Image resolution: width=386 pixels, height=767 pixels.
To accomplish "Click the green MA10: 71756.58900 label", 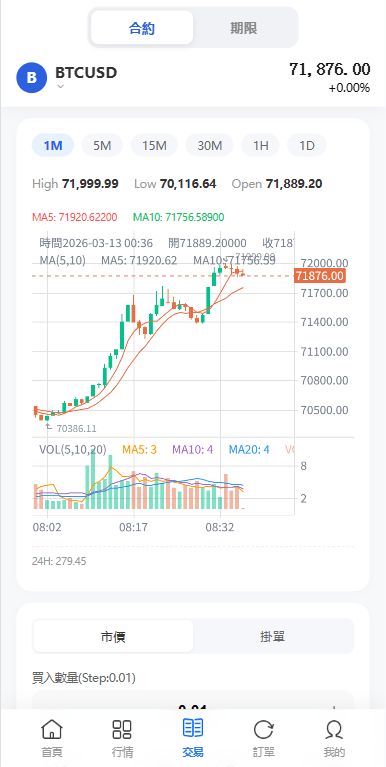I will pyautogui.click(x=179, y=217).
